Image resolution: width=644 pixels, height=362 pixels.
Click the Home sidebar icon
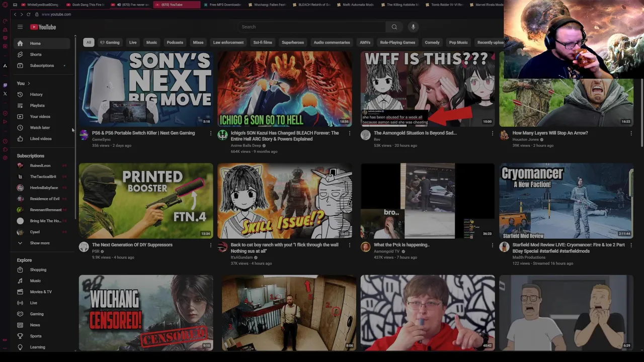(20, 43)
